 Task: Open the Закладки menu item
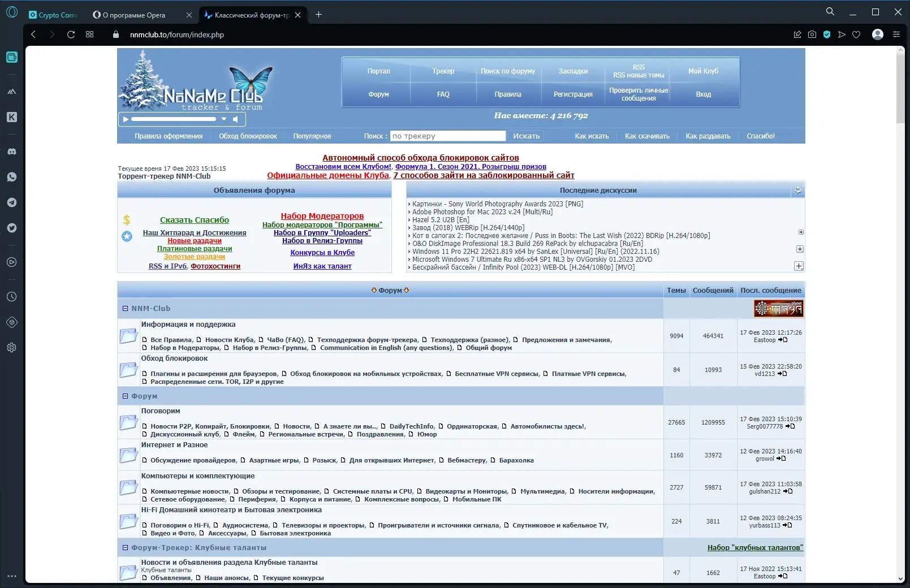point(573,71)
